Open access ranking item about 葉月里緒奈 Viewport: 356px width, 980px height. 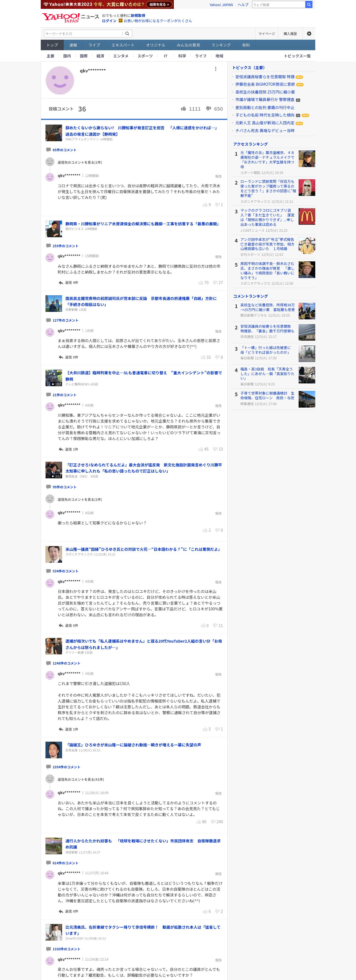pos(267,159)
